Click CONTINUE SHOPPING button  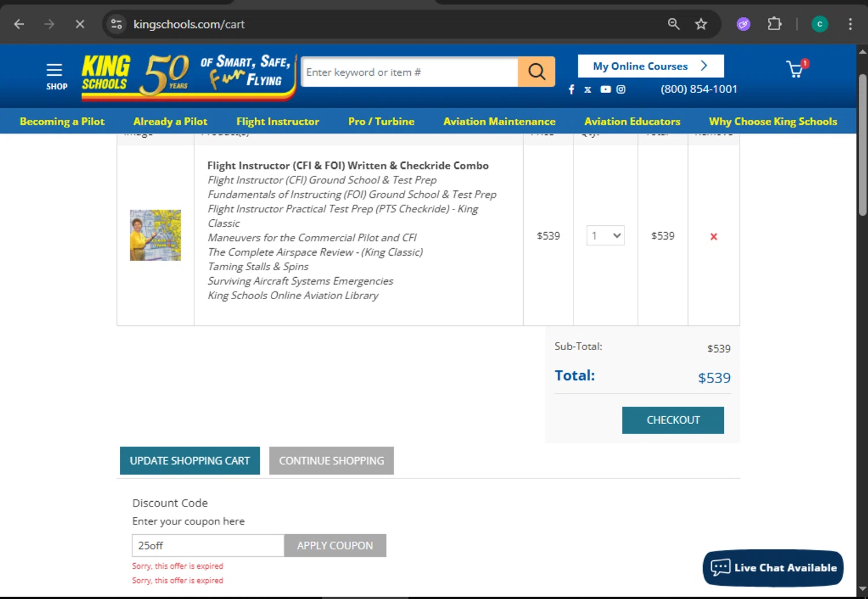(332, 461)
